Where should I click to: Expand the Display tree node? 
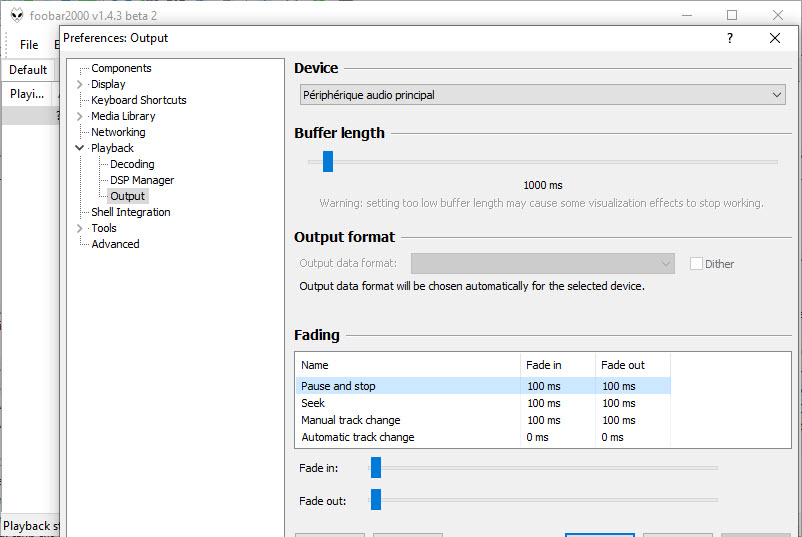[x=80, y=84]
